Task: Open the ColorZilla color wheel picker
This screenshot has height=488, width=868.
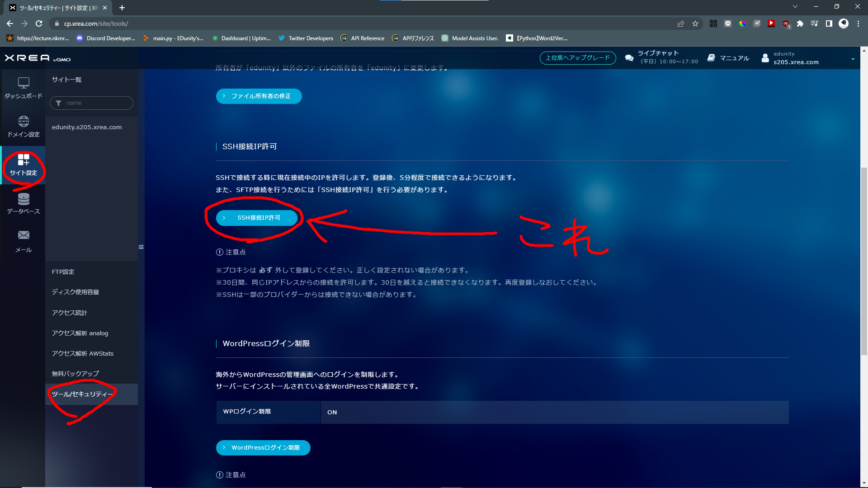Action: 742,23
